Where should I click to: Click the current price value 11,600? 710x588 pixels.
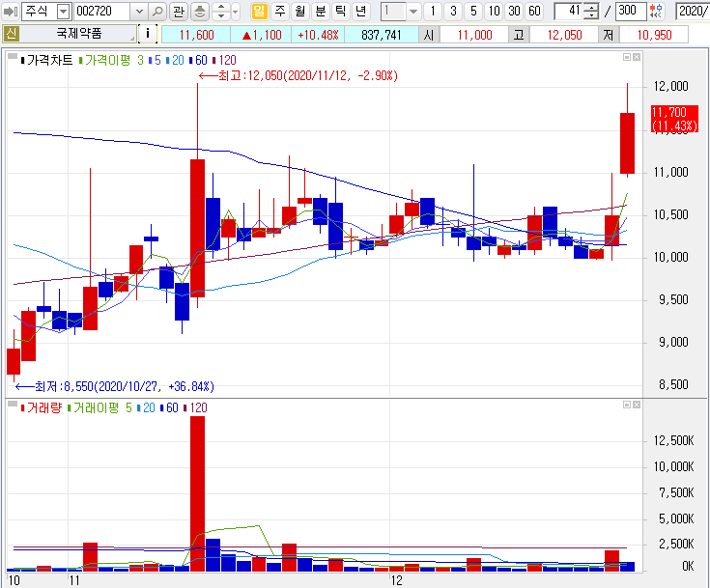point(196,35)
